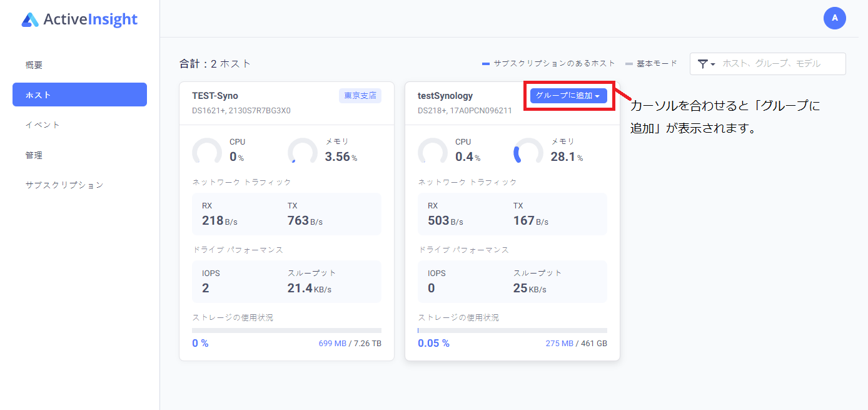Open the user avatar A menu
This screenshot has height=410, width=868.
click(835, 18)
